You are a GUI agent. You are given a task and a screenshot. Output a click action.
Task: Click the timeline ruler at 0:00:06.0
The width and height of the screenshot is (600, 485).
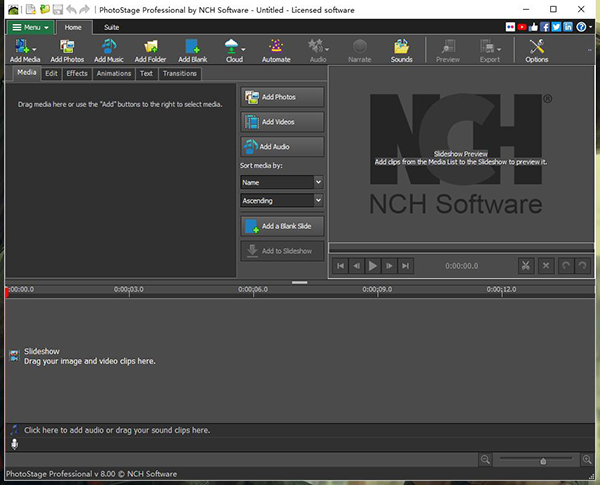[253, 289]
